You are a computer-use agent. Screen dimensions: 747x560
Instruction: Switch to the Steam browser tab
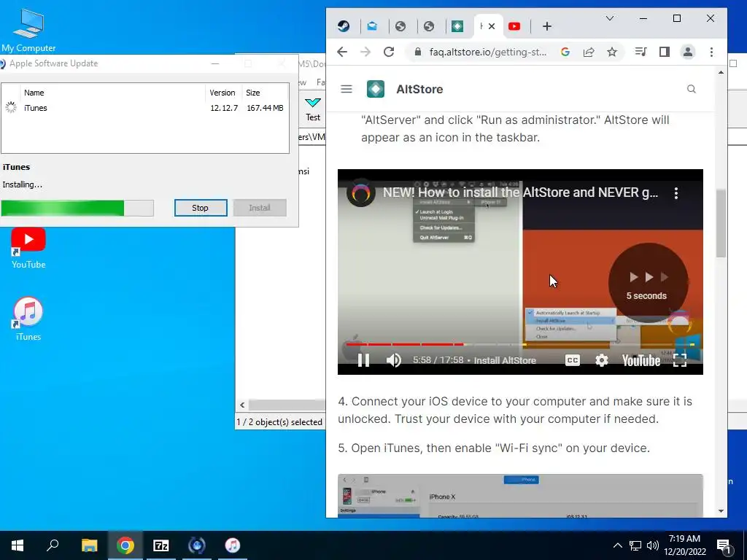tap(344, 26)
